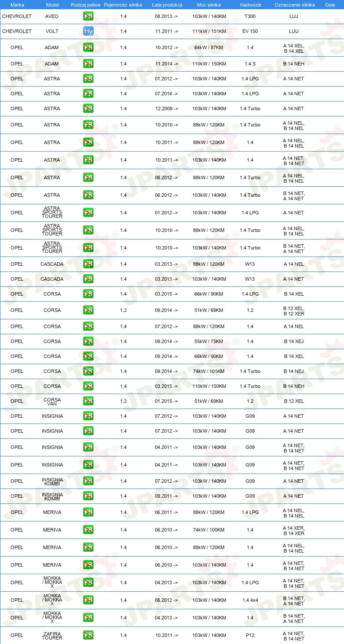The width and height of the screenshot is (344, 644).
Task: Click the Pojemność silnika column header
Action: coord(123,5)
